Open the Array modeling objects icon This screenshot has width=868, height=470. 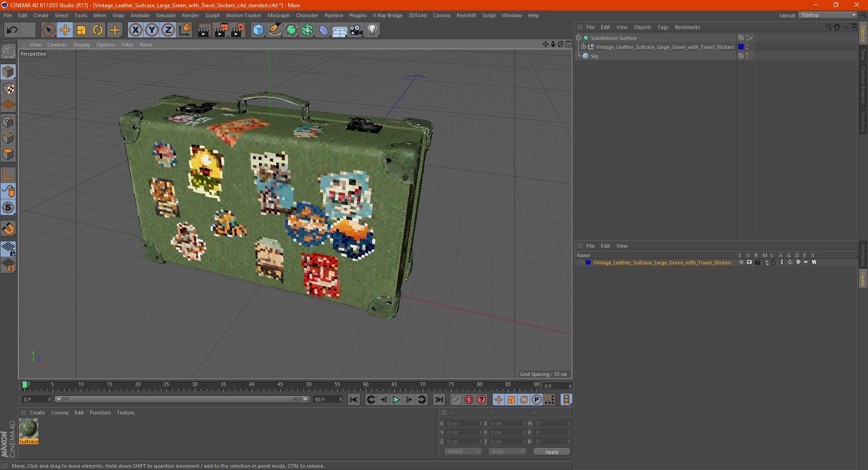pyautogui.click(x=307, y=30)
